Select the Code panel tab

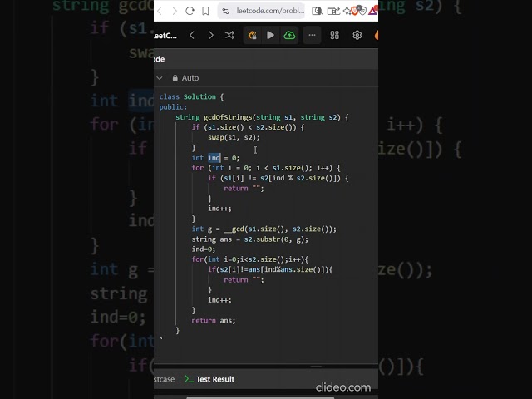pos(159,59)
